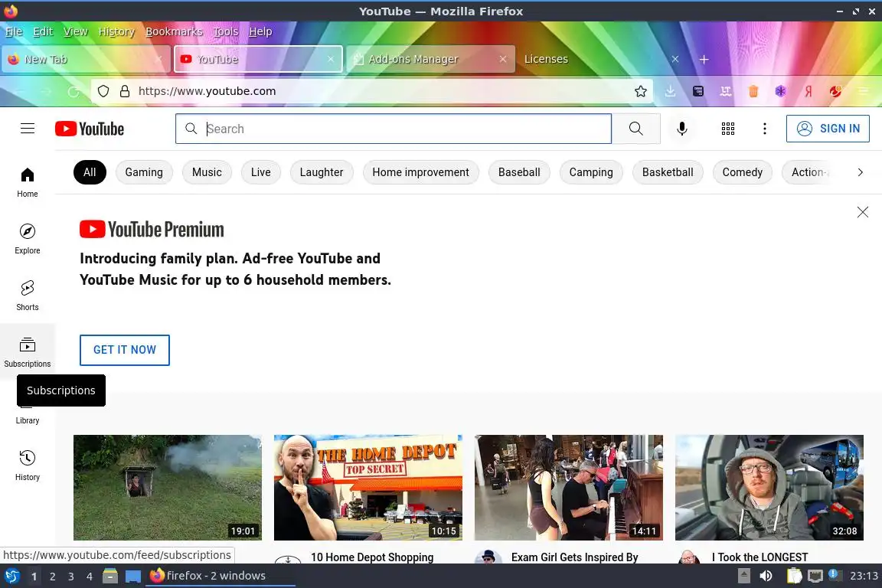Select the Gaming filter chip
The height and width of the screenshot is (588, 882).
(144, 172)
